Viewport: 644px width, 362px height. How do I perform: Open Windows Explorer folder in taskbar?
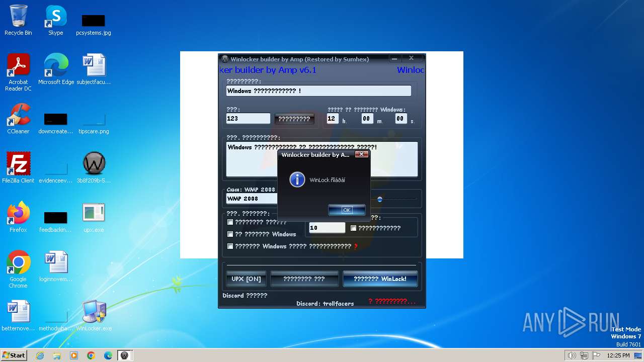[57, 355]
